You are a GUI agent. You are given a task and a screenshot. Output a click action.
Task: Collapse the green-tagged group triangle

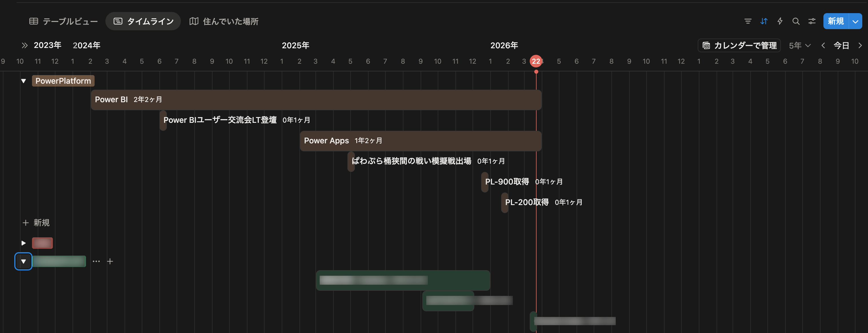(24, 261)
